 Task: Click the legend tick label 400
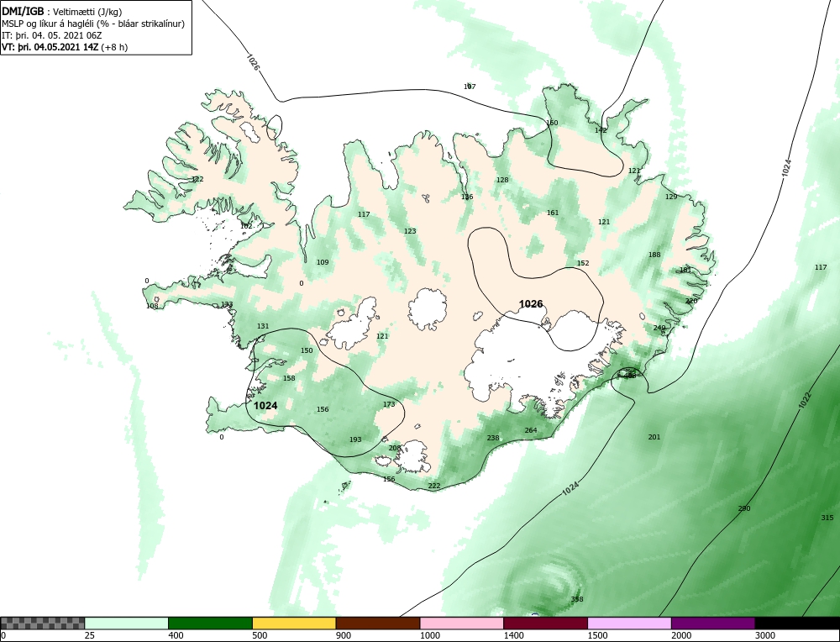click(x=176, y=635)
